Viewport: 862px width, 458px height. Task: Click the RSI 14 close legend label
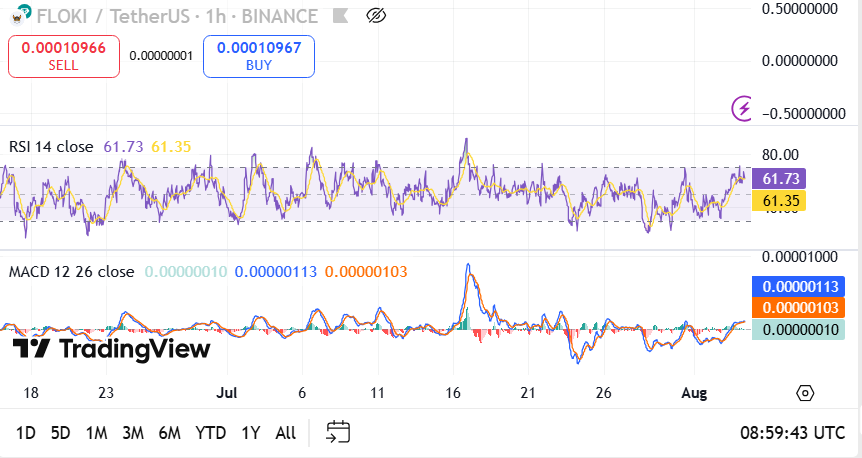(51, 147)
